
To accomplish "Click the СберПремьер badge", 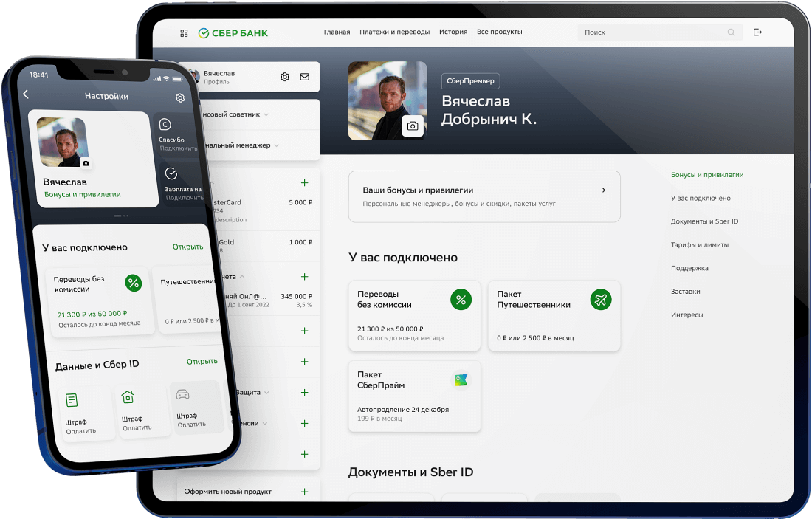I will (x=470, y=80).
